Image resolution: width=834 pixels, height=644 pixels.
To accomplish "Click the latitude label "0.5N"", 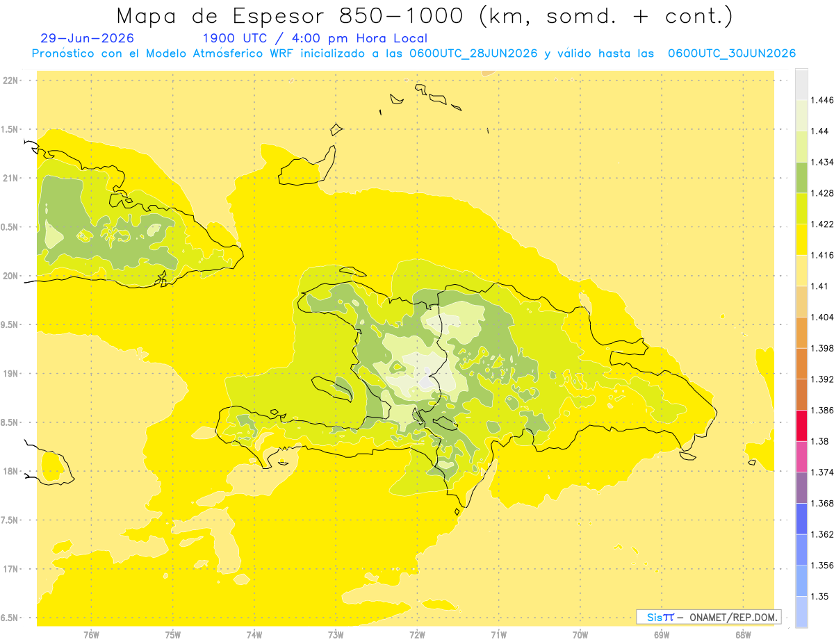I will click(10, 227).
